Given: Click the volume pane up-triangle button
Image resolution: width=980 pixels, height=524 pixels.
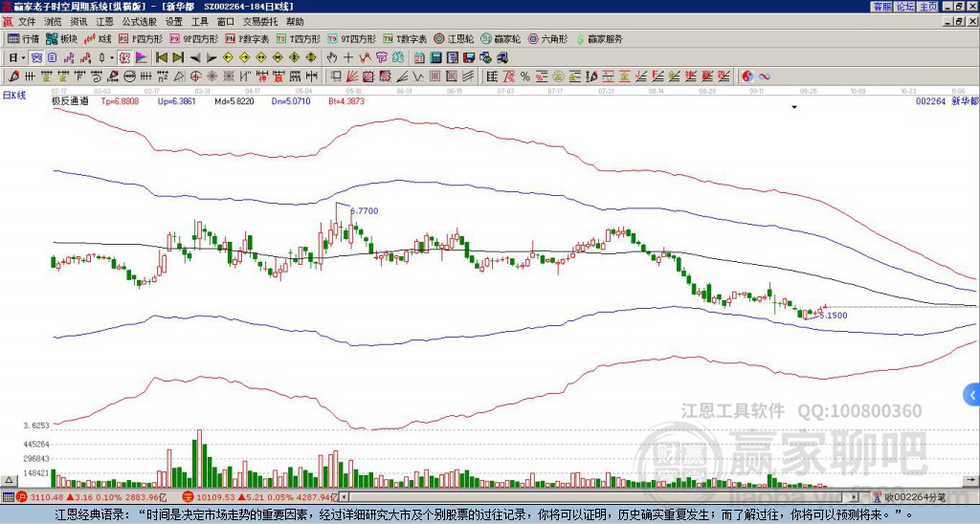Looking at the screenshot, I should pyautogui.click(x=8, y=480).
